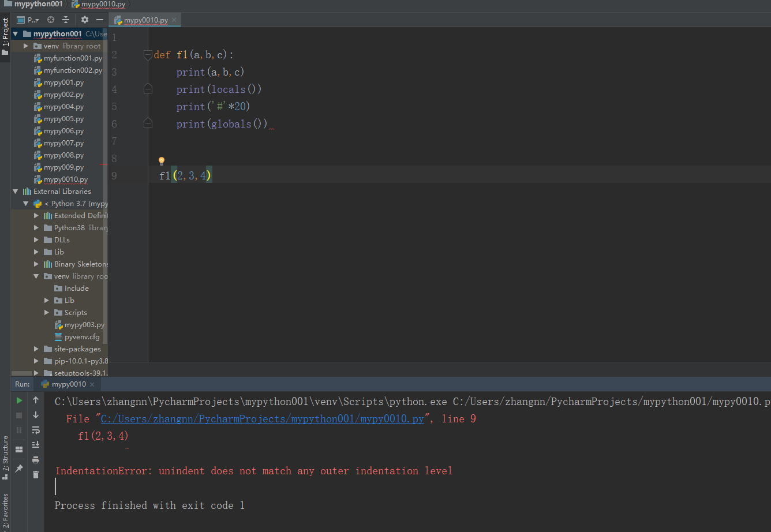The height and width of the screenshot is (532, 771).
Task: Expand Scripts folder in venv
Action: coord(47,313)
